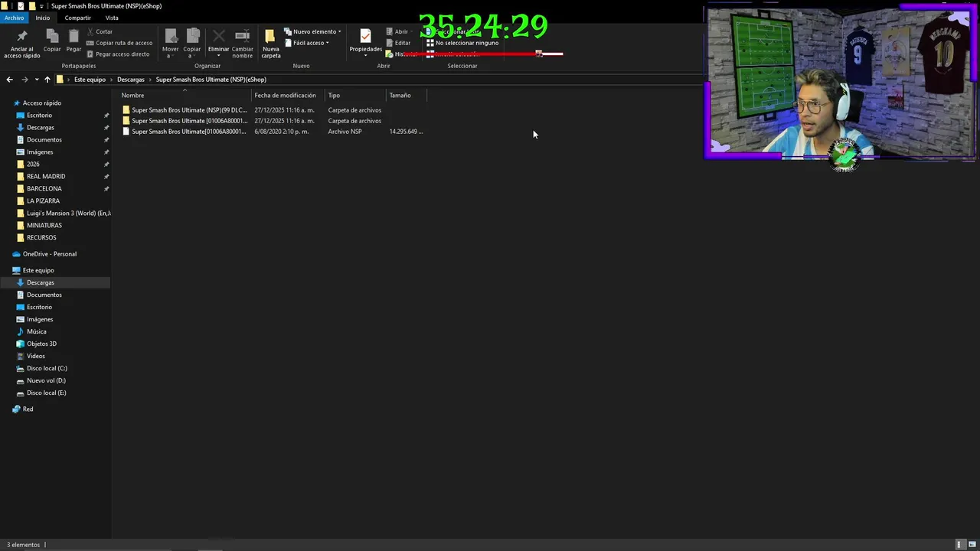Open REAL MADRID quick access folder
Screen dimensions: 980x551
tap(45, 177)
